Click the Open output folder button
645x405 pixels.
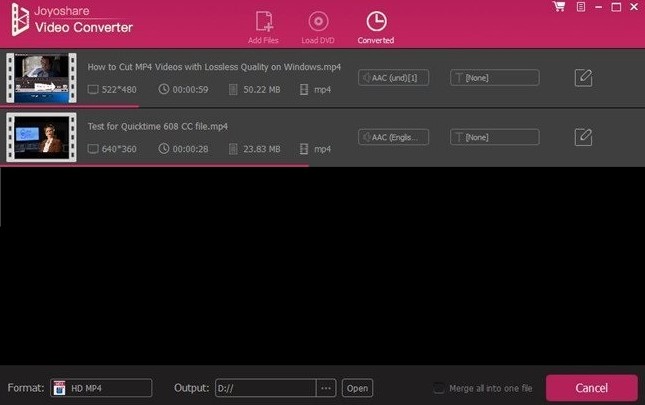(357, 388)
